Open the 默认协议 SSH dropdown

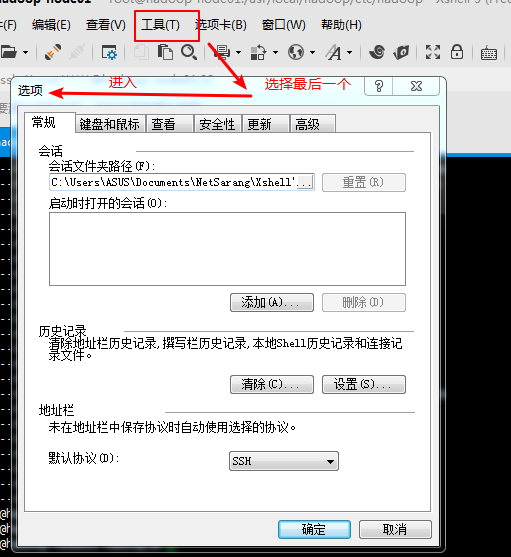tap(284, 461)
